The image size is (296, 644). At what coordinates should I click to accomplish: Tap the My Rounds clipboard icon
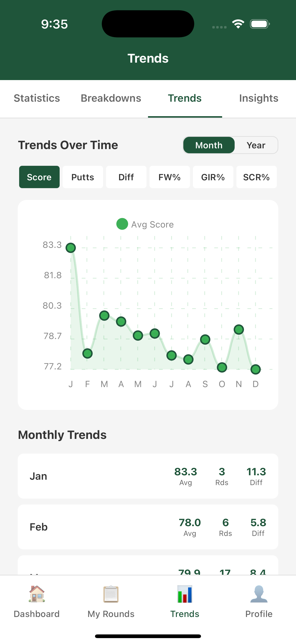tap(111, 594)
